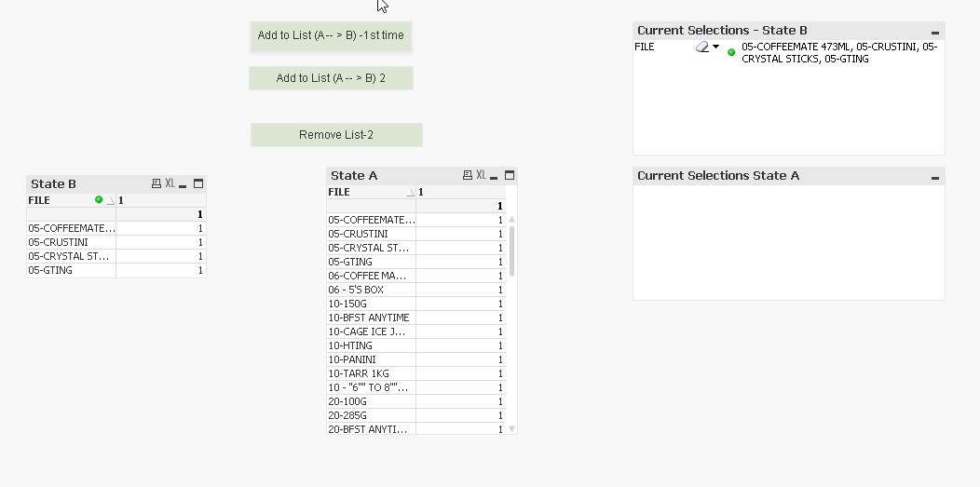
Task: Maximize the State B table object
Action: [198, 183]
